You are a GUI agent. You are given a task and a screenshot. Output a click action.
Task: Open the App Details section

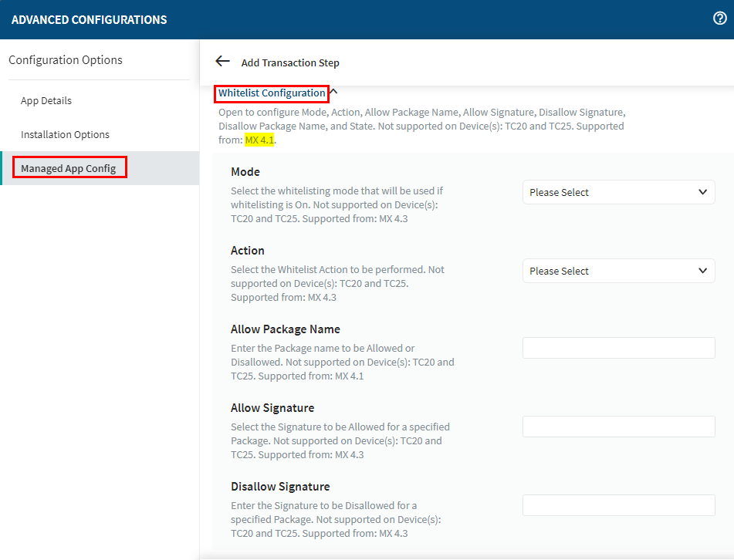[46, 101]
